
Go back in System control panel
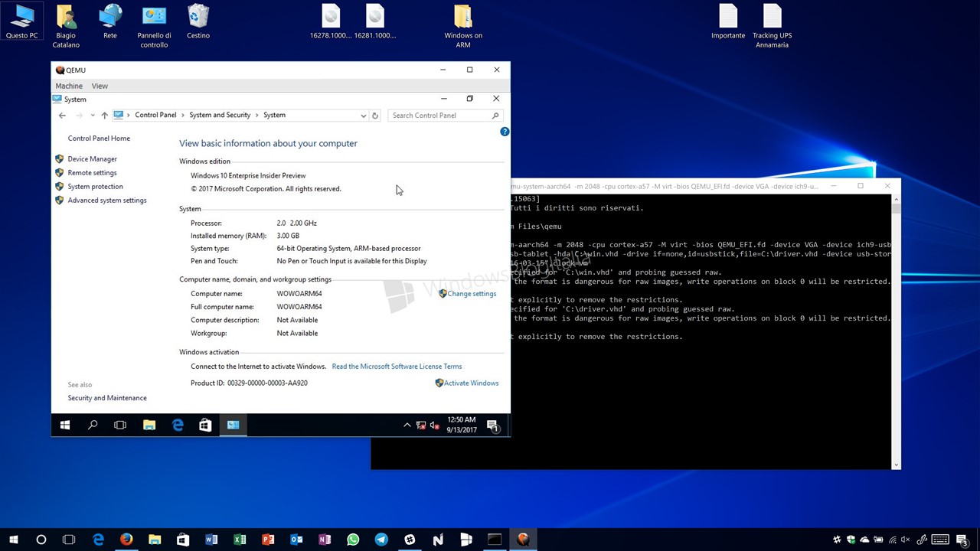click(x=62, y=116)
